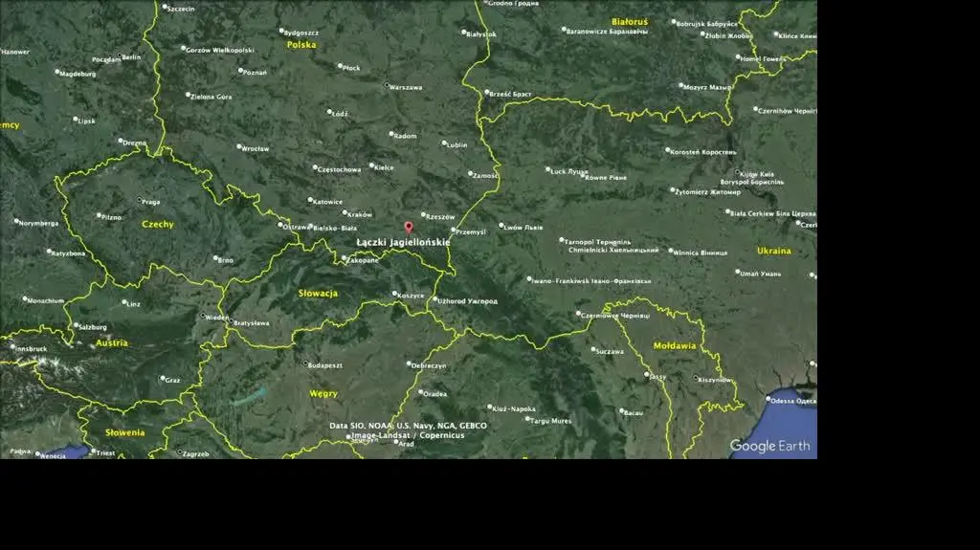This screenshot has height=550, width=980.
Task: Click the Białystok city label
Action: tap(481, 34)
